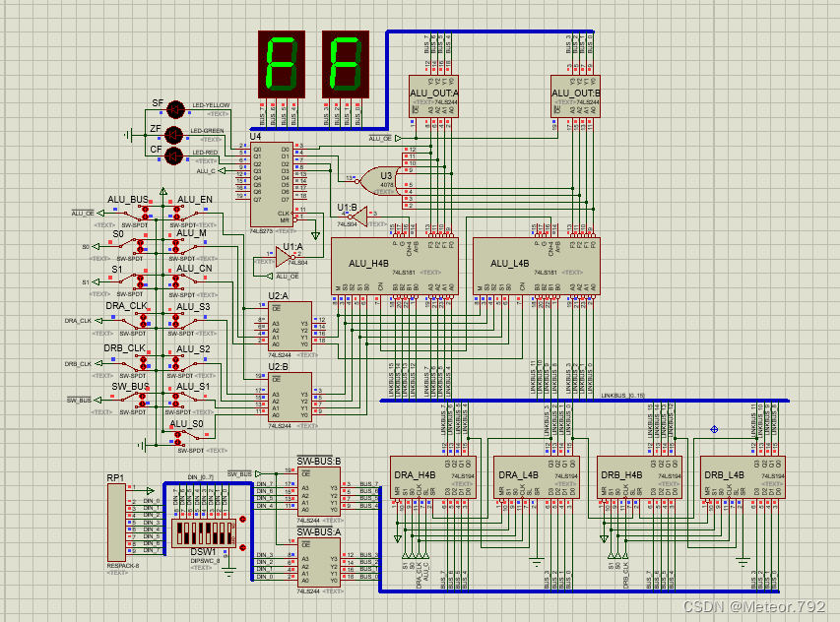Image resolution: width=840 pixels, height=622 pixels.
Task: Click the LED-RED label text
Action: (205, 153)
